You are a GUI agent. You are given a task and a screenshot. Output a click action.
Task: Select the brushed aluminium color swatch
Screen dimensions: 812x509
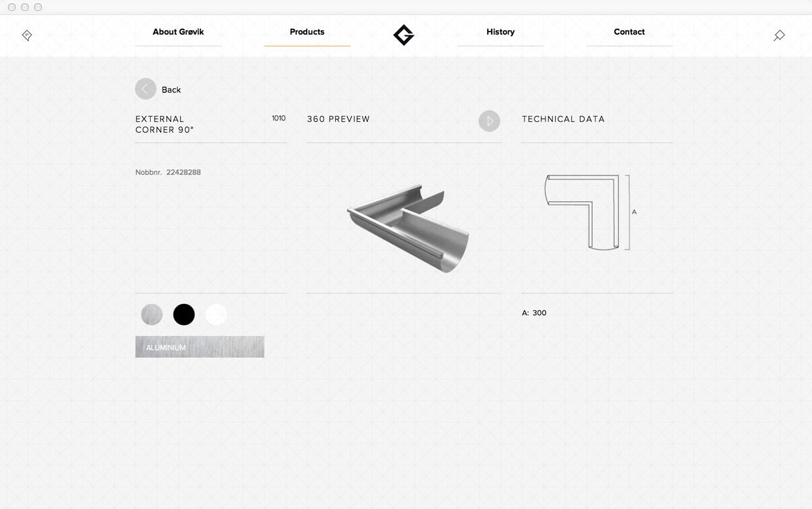tap(152, 314)
